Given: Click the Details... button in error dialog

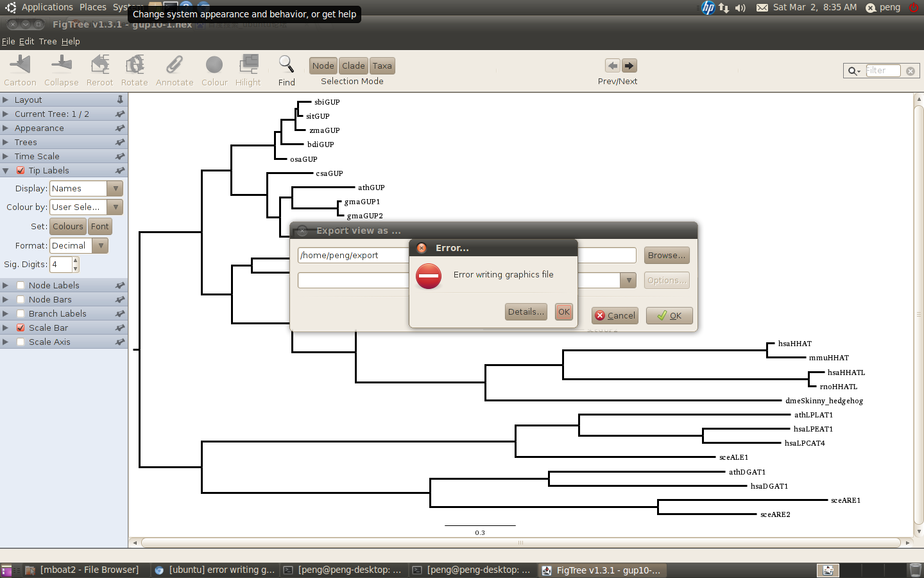Looking at the screenshot, I should point(526,311).
